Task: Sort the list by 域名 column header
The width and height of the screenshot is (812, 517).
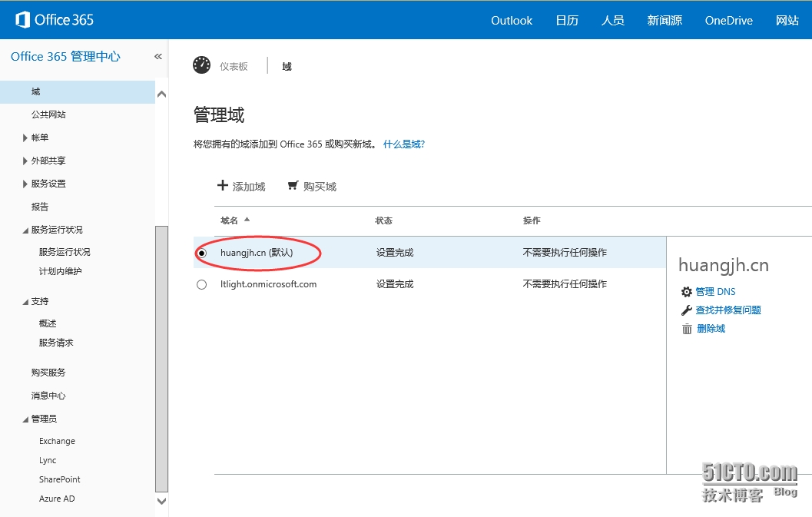Action: tap(230, 220)
